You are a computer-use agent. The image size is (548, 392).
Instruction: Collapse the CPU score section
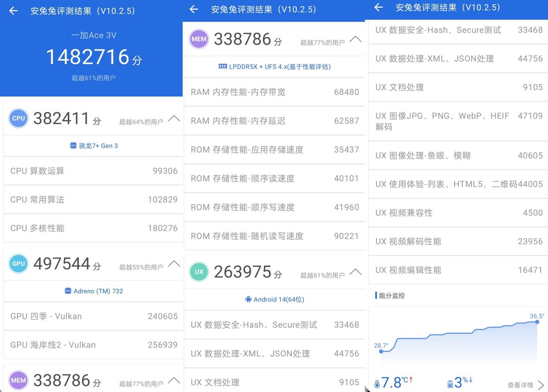point(174,118)
